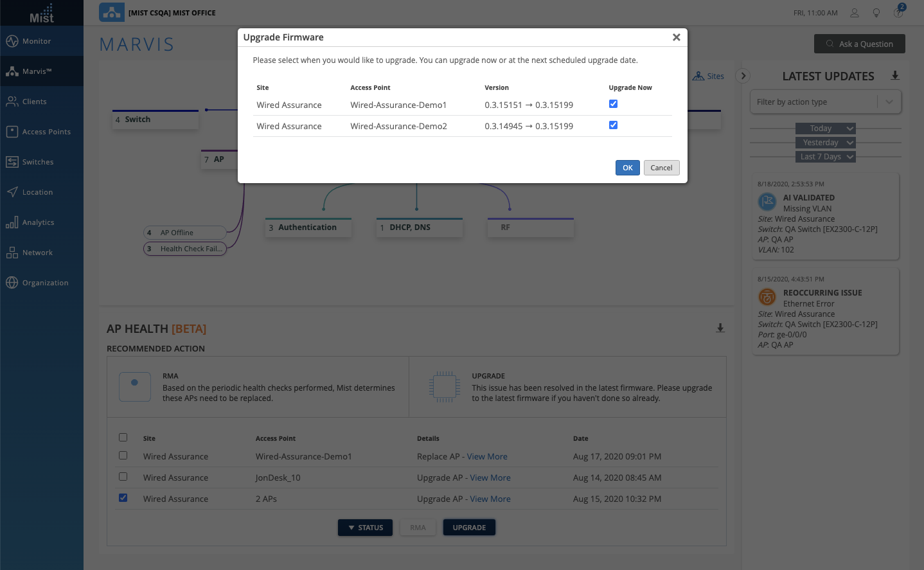
Task: Select the Switch node in Marvis tree
Action: point(155,120)
